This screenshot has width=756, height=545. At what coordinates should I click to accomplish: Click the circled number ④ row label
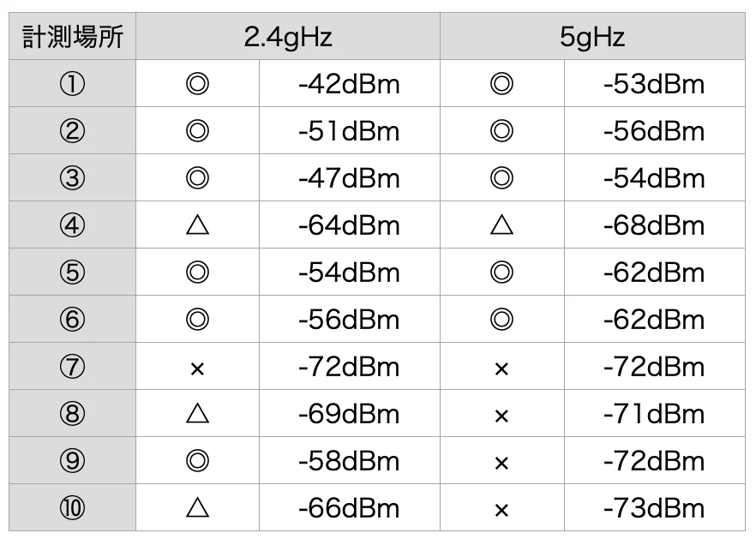tap(72, 225)
